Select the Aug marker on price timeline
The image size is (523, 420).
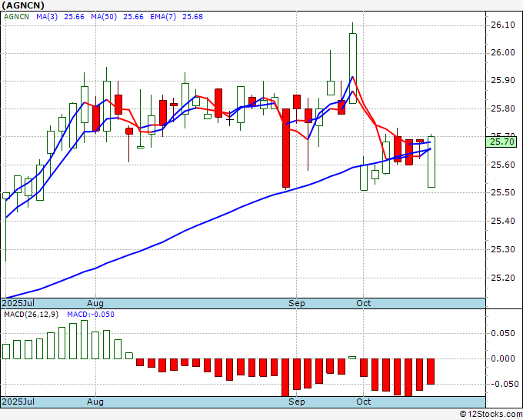pos(95,303)
